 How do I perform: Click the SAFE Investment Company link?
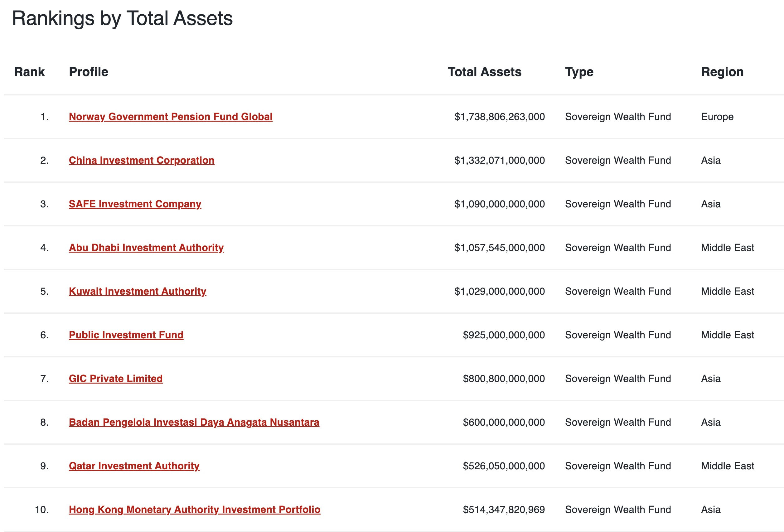(x=135, y=204)
